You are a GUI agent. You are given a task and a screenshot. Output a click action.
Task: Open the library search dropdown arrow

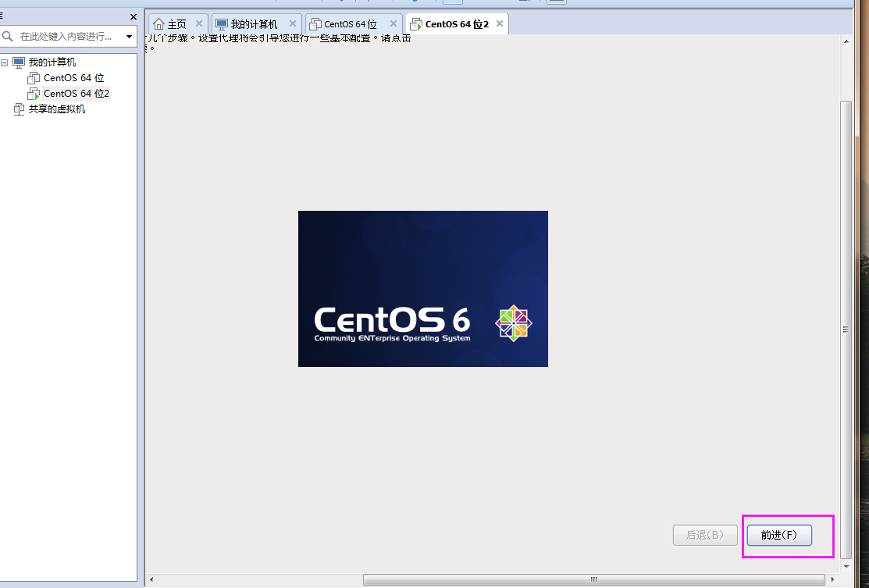[129, 37]
